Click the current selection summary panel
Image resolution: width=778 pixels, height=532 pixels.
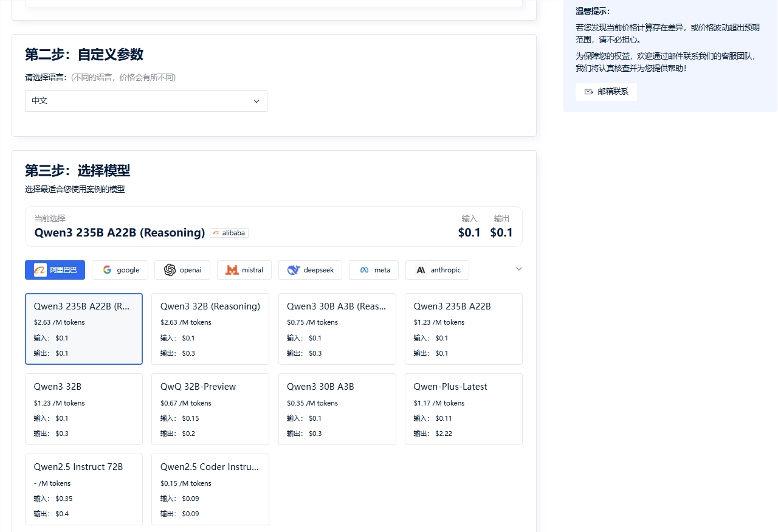click(274, 226)
